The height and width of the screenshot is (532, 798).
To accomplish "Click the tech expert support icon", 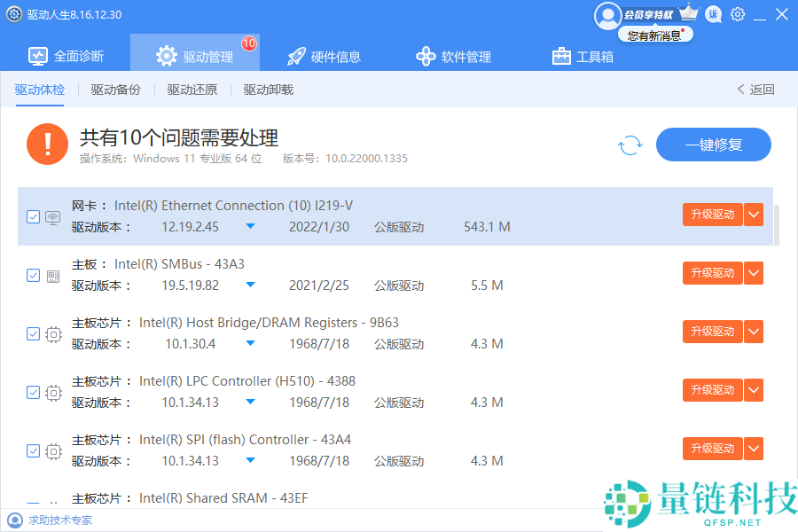I will pyautogui.click(x=15, y=520).
